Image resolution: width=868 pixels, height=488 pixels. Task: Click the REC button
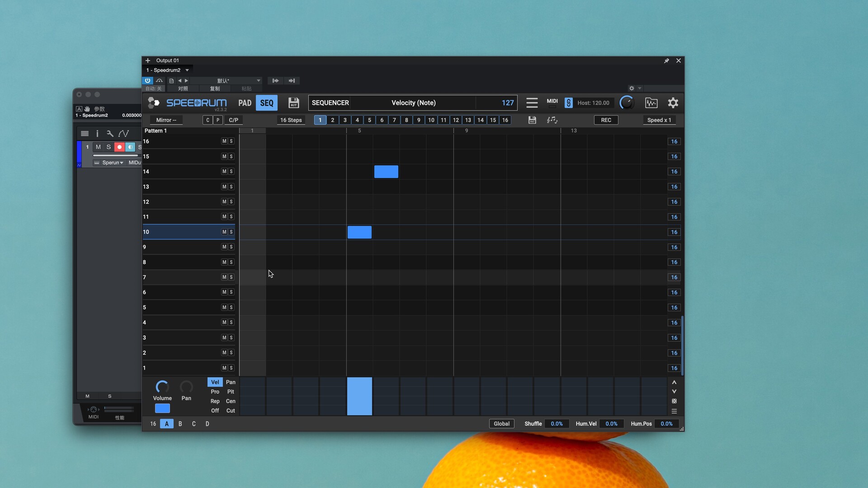click(x=606, y=120)
